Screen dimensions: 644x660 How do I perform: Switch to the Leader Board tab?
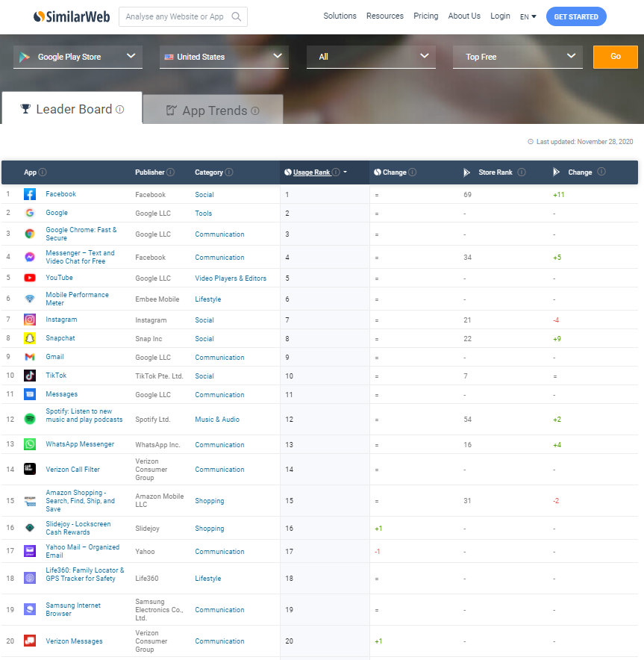click(x=72, y=109)
